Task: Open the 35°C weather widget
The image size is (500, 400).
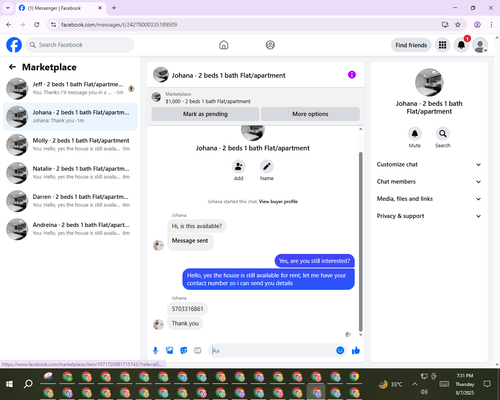Action: tap(390, 384)
